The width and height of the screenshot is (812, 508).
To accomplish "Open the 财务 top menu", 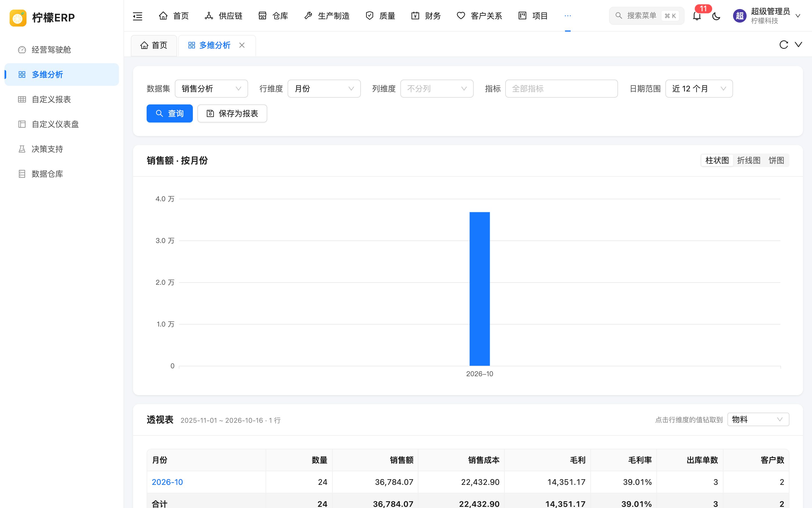I will tap(426, 16).
